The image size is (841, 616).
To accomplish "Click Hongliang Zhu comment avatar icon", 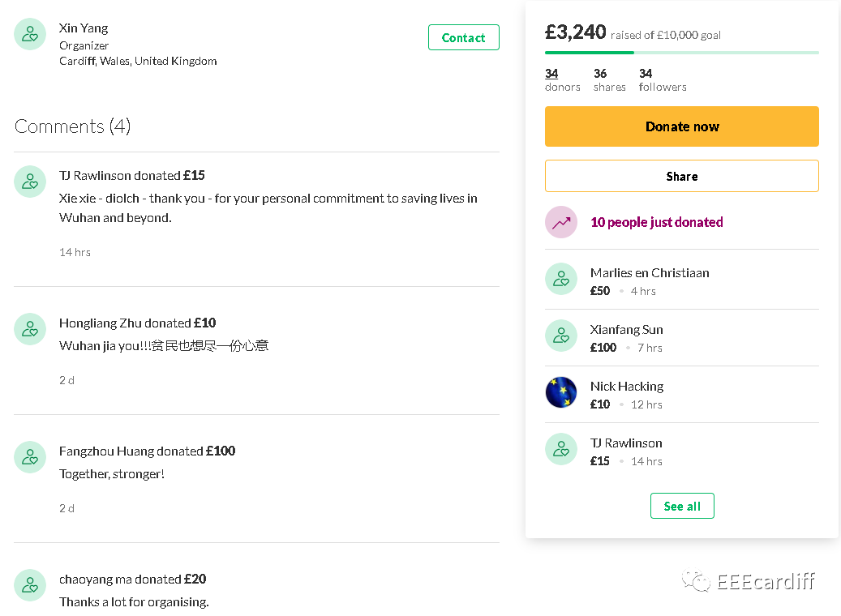I will click(x=30, y=328).
